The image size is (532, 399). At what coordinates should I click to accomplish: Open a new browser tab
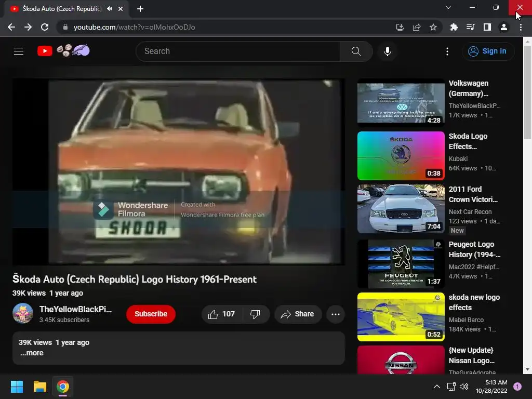tap(140, 9)
